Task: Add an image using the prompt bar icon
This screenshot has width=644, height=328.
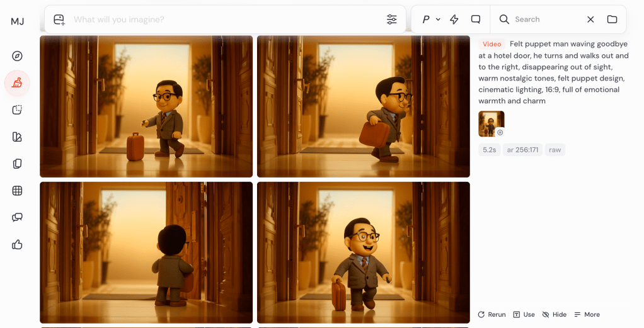Action: 59,20
